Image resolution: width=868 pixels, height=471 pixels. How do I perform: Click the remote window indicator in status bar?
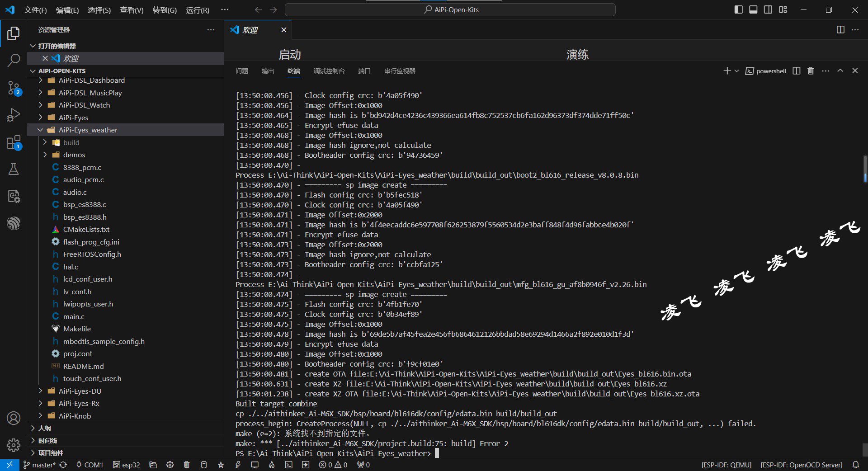[9, 465]
